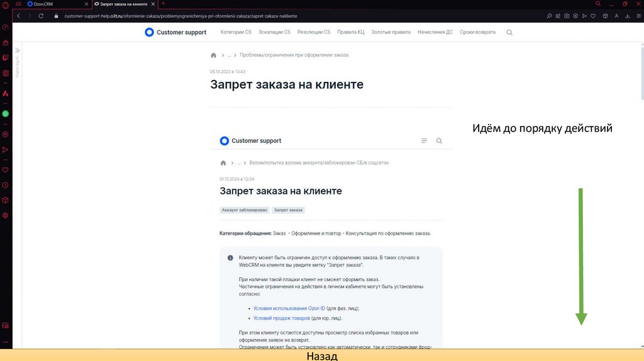The image size is (644, 361).
Task: Click the info circle icon in the notice box
Action: (x=230, y=258)
